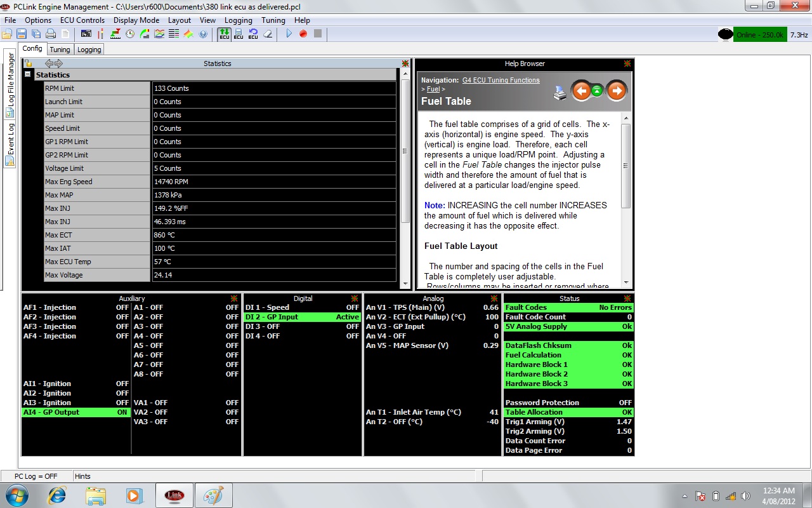The width and height of the screenshot is (812, 508).
Task: Click the blue play logging icon
Action: (x=289, y=34)
